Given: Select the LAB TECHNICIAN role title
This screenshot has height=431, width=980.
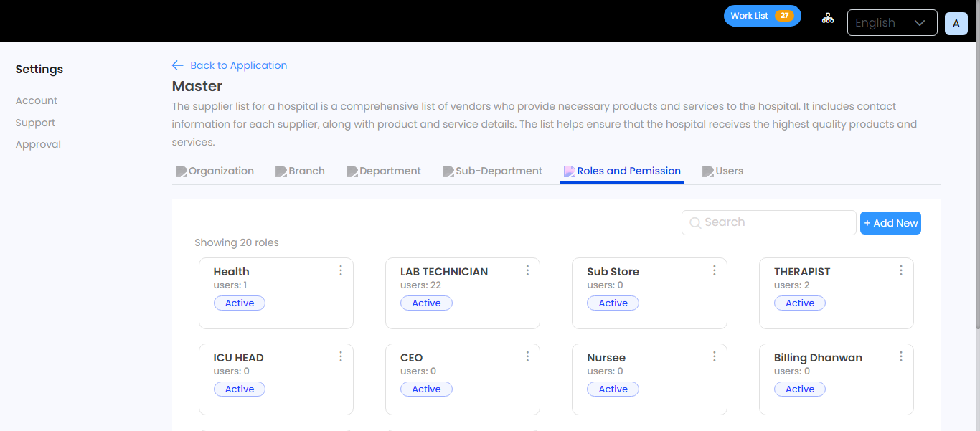Looking at the screenshot, I should pos(444,272).
